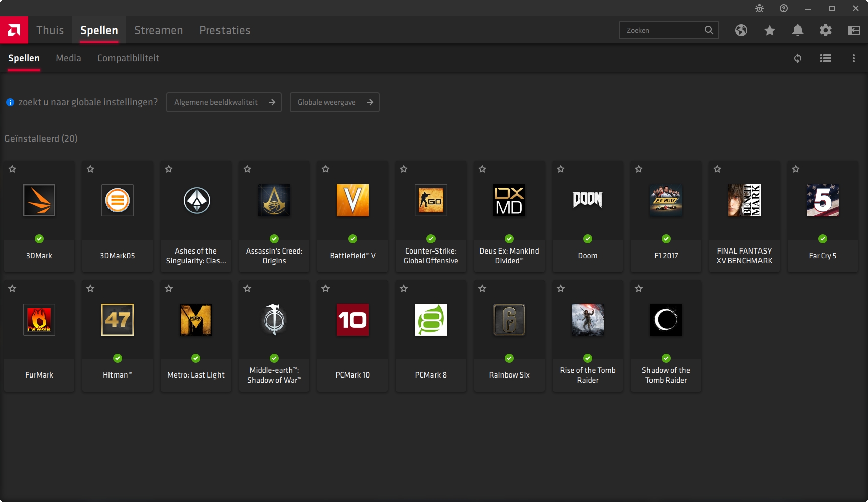This screenshot has height=502, width=868.
Task: Switch to the Streamen tab
Action: tap(159, 30)
